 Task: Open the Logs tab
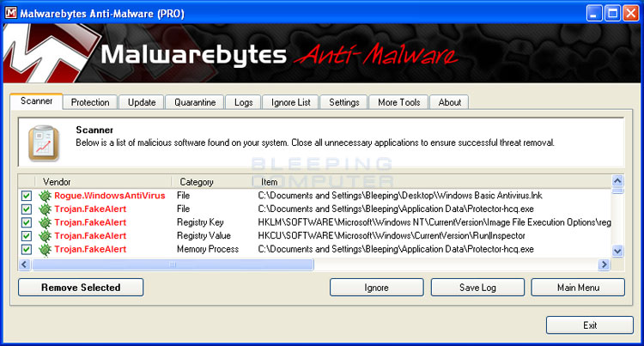[243, 102]
